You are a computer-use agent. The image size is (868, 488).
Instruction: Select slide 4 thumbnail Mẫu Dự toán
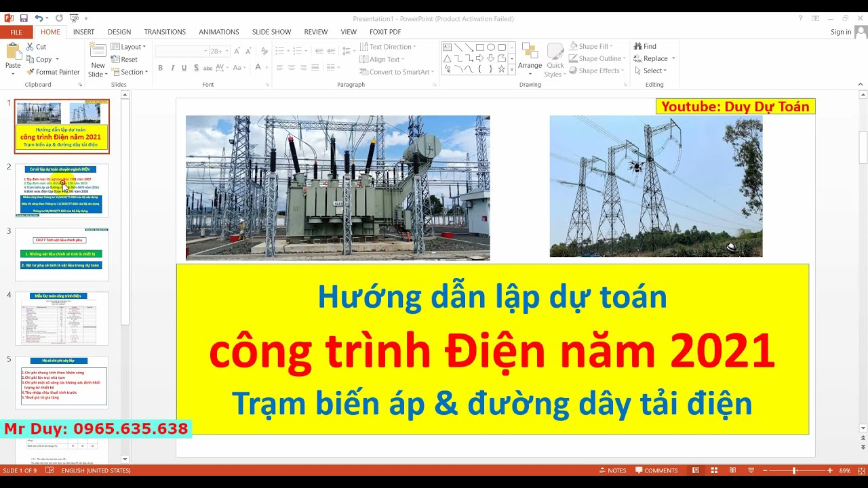(62, 318)
